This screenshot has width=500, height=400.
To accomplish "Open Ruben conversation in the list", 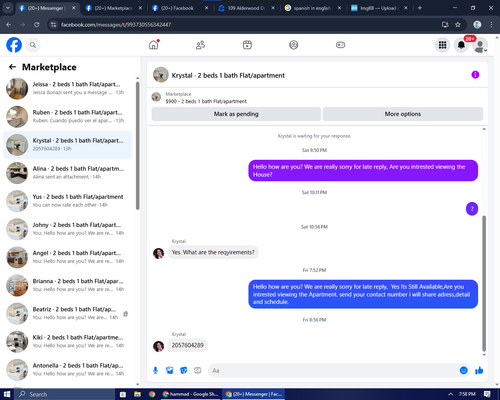I will point(67,117).
